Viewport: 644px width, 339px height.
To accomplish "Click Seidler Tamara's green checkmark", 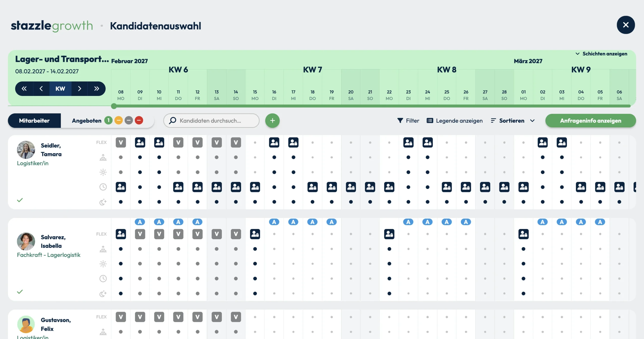I will click(20, 200).
